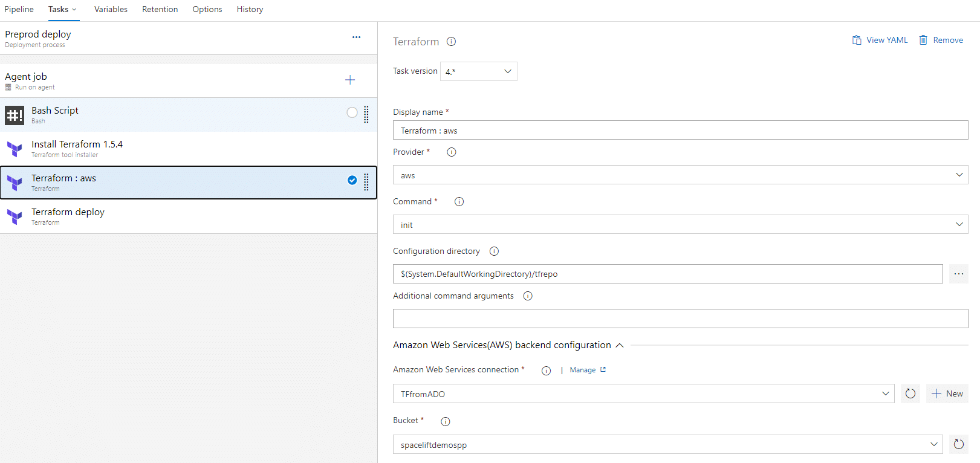Switch to the Retention tab
The height and width of the screenshot is (463, 980).
[x=160, y=9]
